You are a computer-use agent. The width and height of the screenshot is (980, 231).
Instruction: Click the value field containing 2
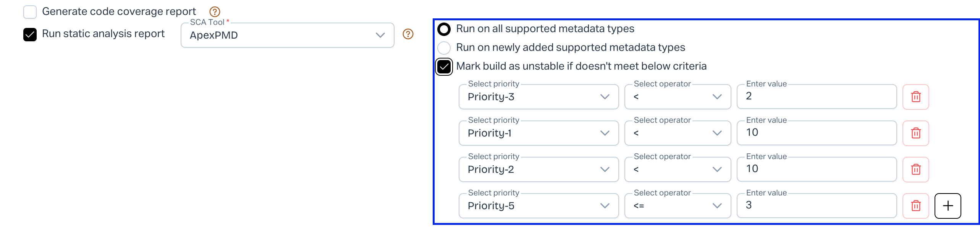(x=817, y=97)
